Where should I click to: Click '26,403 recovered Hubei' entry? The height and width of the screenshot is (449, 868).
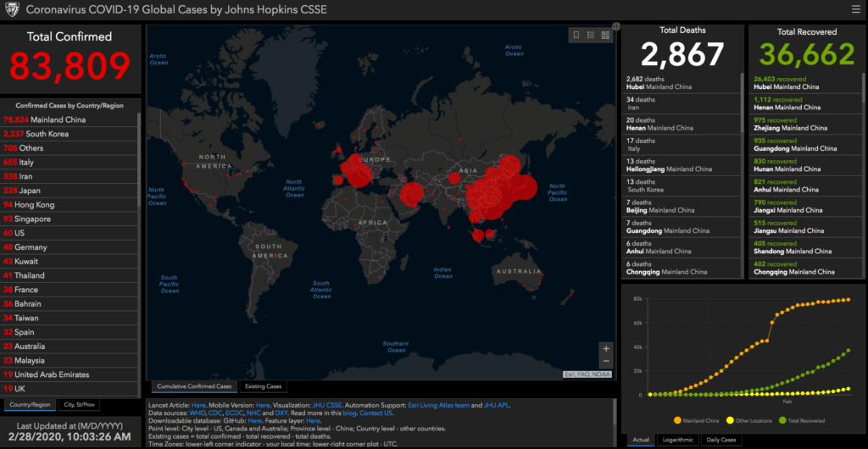click(805, 83)
